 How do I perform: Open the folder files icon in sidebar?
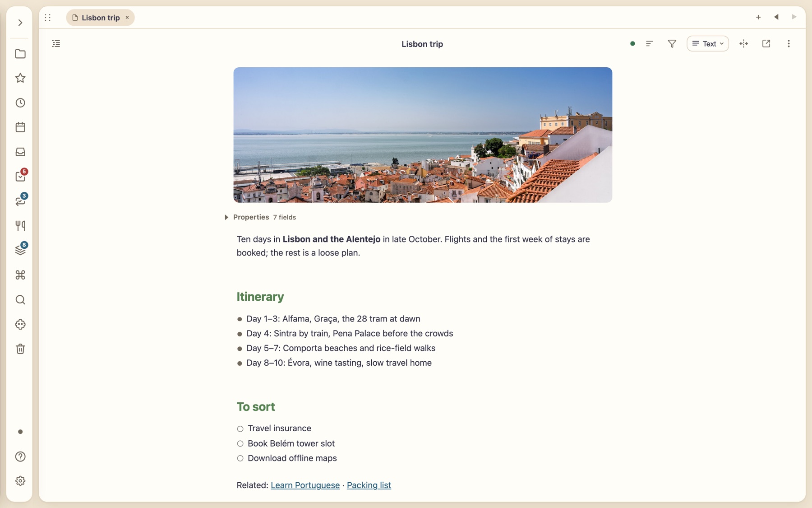pyautogui.click(x=20, y=54)
